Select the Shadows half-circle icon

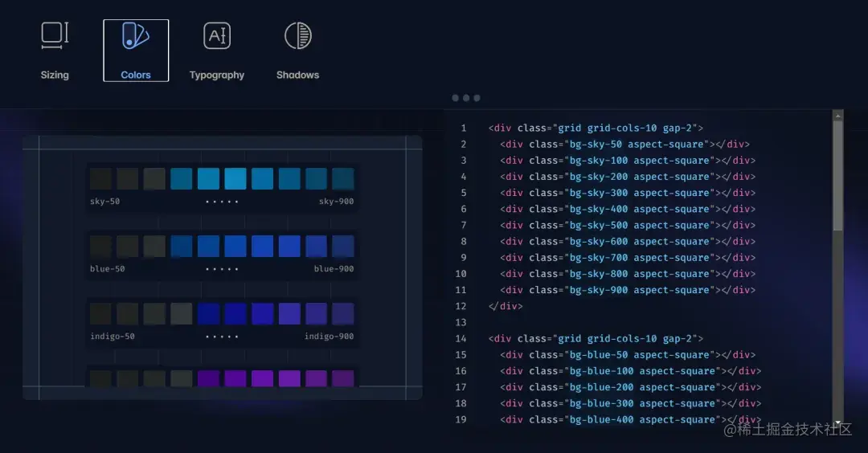tap(298, 36)
